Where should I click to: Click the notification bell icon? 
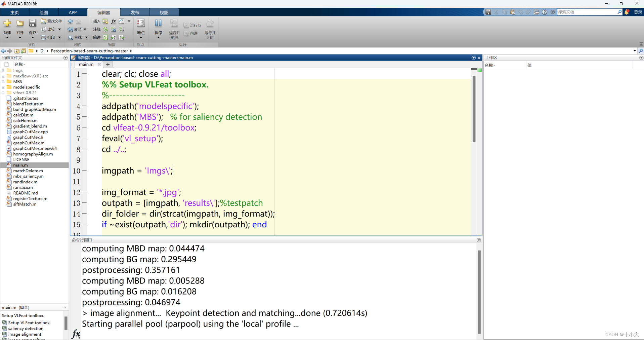click(x=627, y=12)
